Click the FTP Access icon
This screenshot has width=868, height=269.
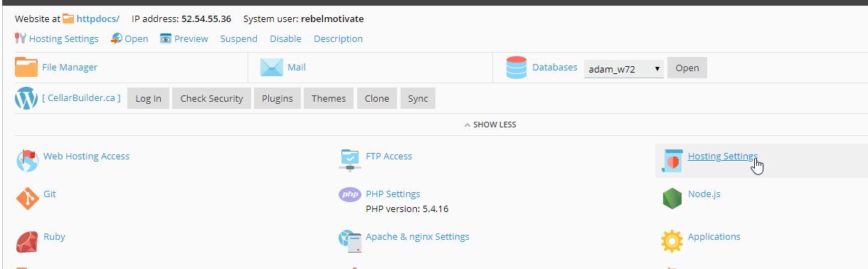[x=349, y=161]
